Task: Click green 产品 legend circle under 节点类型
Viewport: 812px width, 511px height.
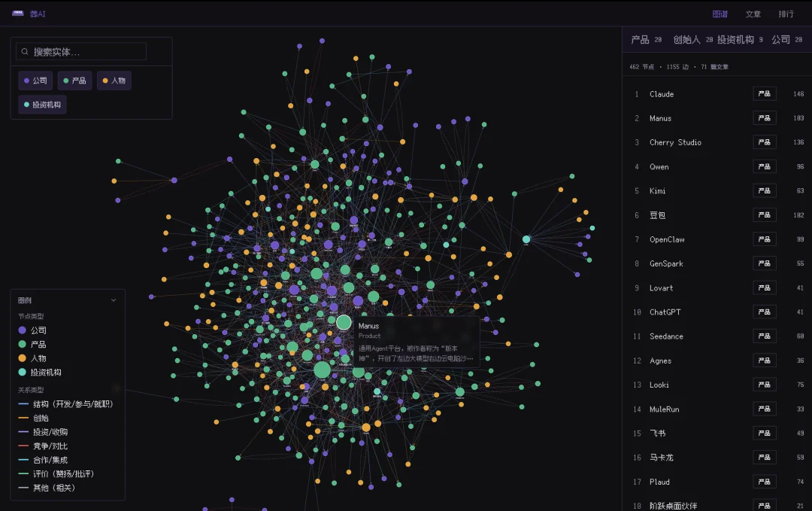Action: [x=23, y=344]
